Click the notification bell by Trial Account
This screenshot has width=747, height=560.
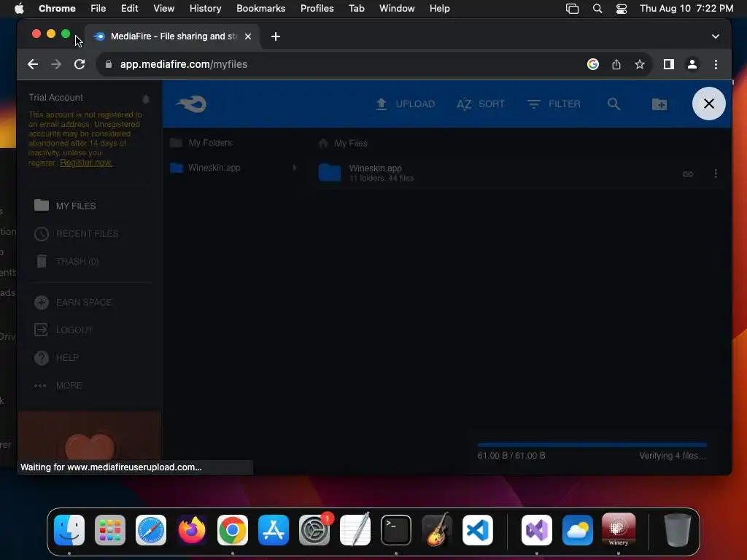tap(146, 98)
